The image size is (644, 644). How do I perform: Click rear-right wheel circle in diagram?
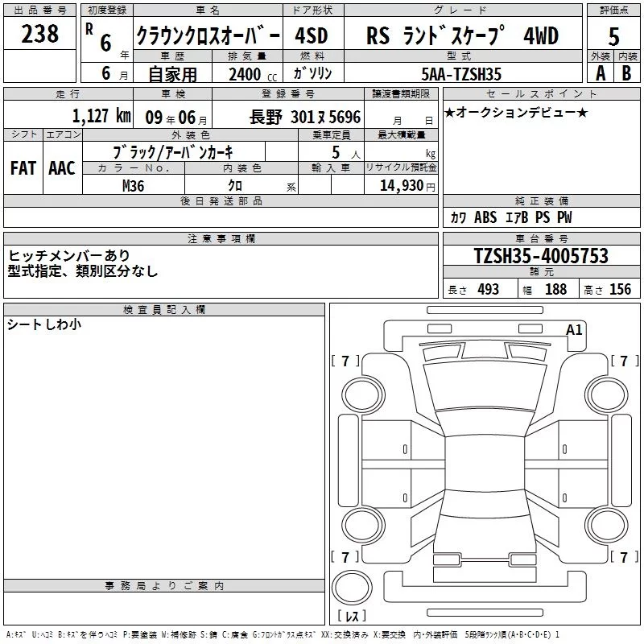pyautogui.click(x=606, y=526)
